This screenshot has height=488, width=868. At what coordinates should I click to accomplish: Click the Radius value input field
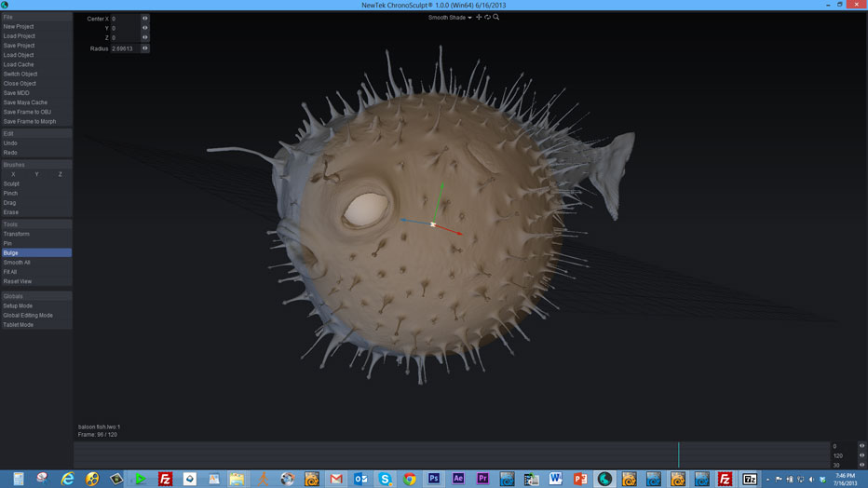tap(124, 48)
